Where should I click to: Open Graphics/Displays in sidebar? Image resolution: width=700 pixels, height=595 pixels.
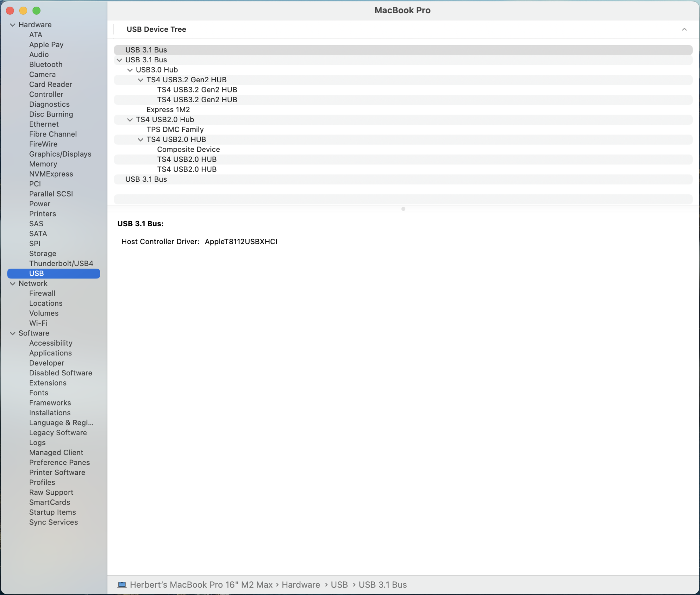click(60, 154)
